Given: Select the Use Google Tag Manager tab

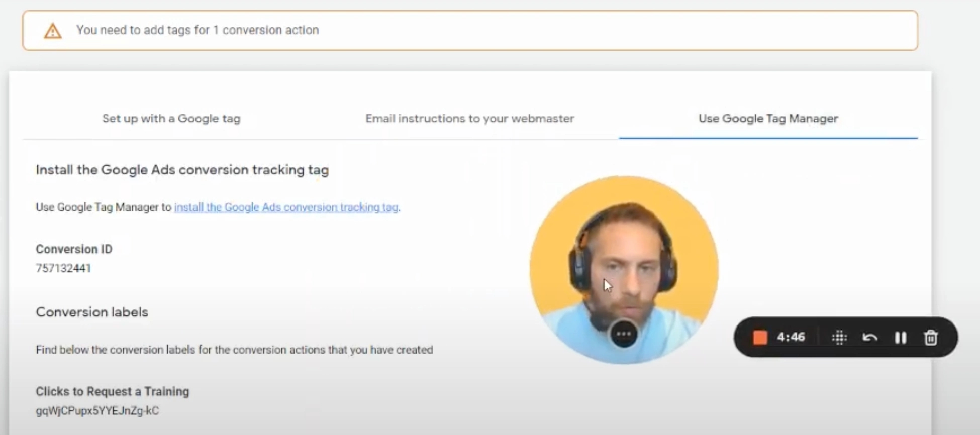Looking at the screenshot, I should 768,119.
